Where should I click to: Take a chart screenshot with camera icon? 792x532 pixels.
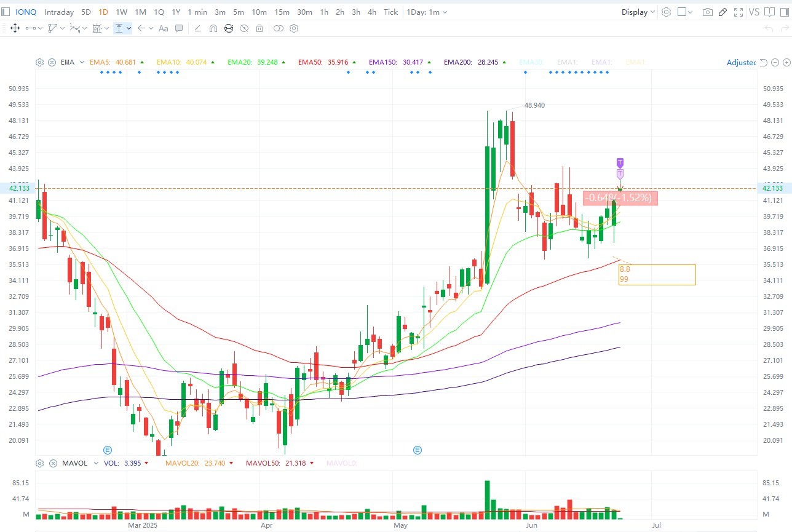708,12
